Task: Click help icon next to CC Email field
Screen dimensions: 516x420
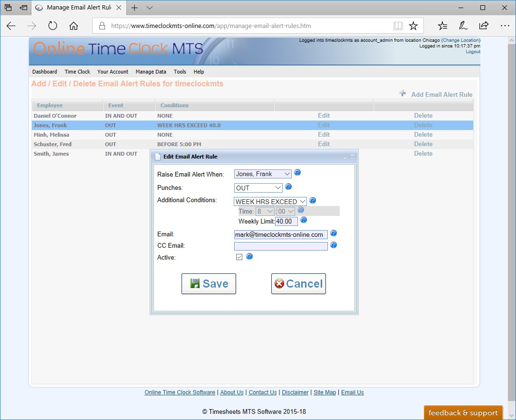Action: click(334, 245)
